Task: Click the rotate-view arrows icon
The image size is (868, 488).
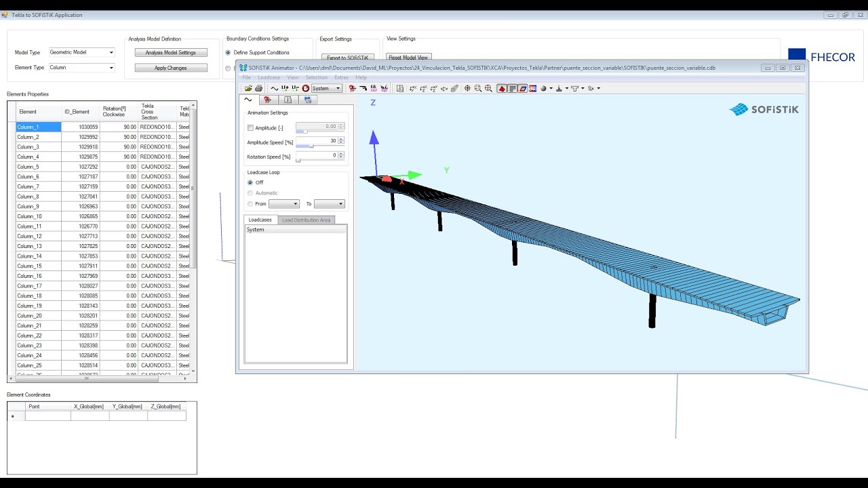Action: [444, 88]
